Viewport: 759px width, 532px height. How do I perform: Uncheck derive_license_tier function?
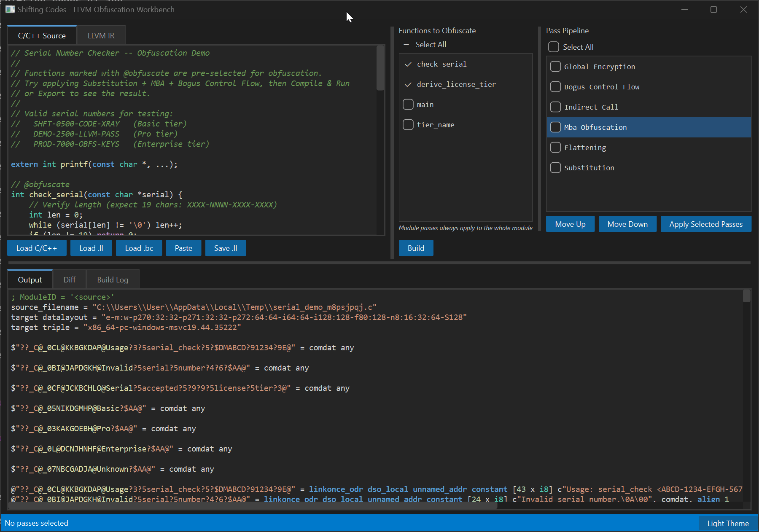(408, 84)
